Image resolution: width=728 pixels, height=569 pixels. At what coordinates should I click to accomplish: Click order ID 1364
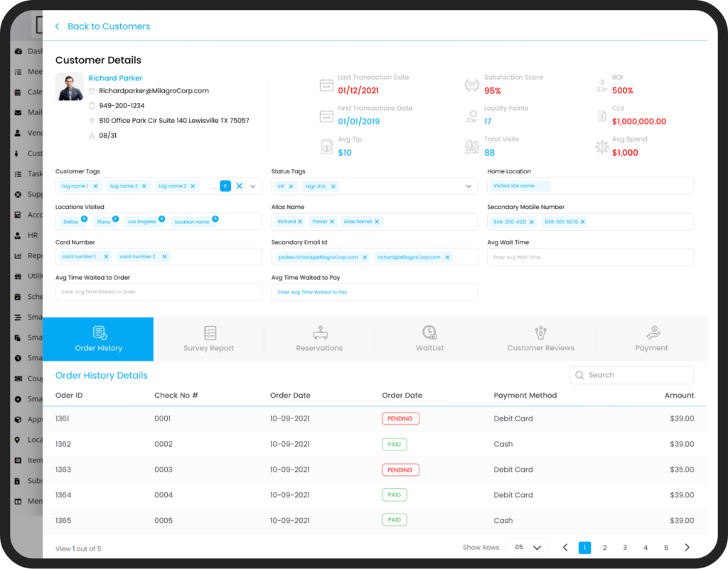click(63, 495)
